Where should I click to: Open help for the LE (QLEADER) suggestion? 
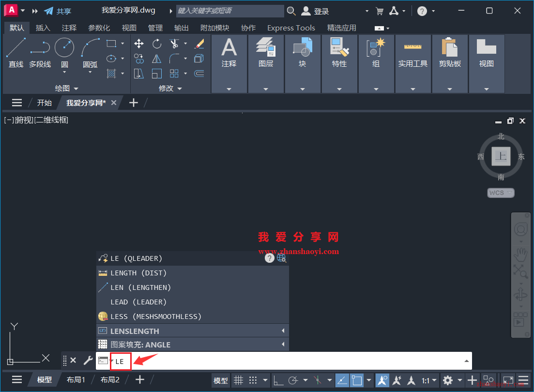(269, 258)
